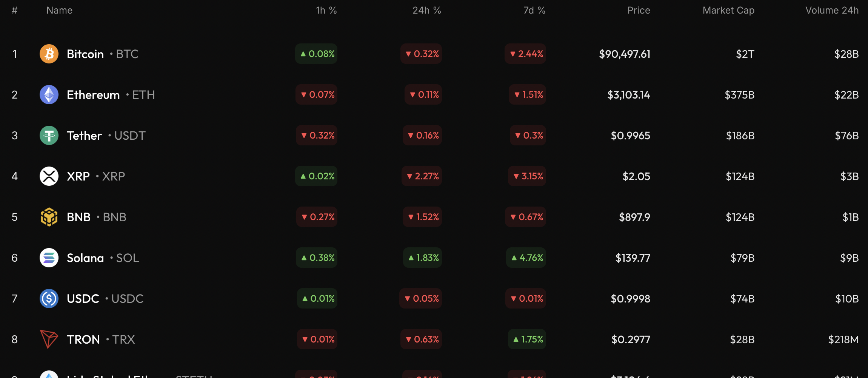Sort table by Price header
Screen dimensions: 868x378
[639, 10]
